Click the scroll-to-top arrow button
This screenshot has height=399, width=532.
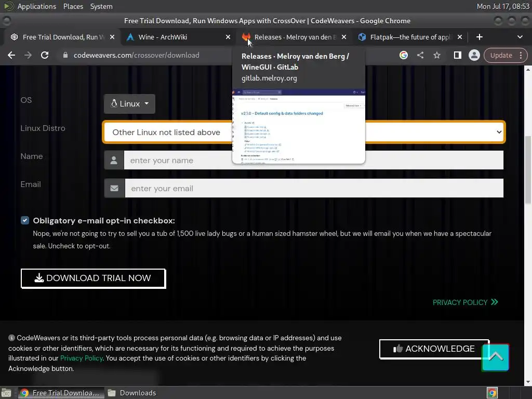coord(495,357)
